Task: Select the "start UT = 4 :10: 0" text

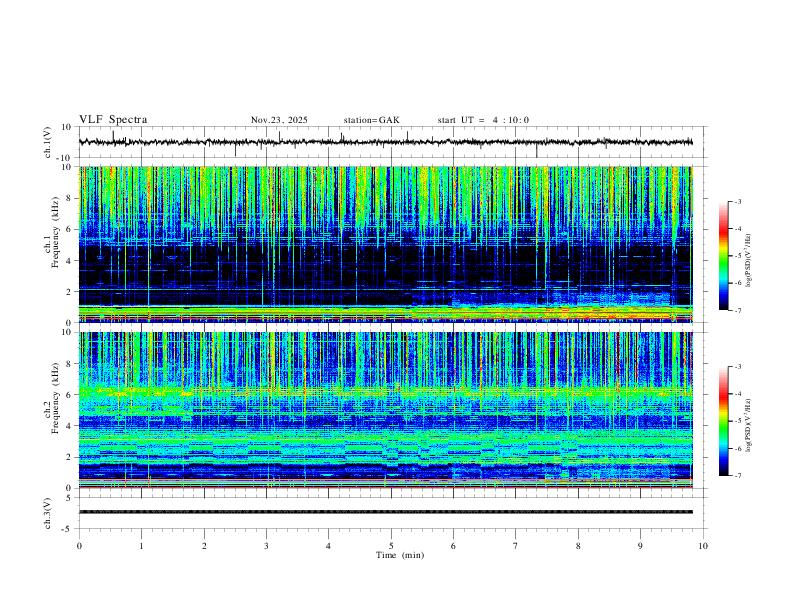Action: click(x=483, y=120)
